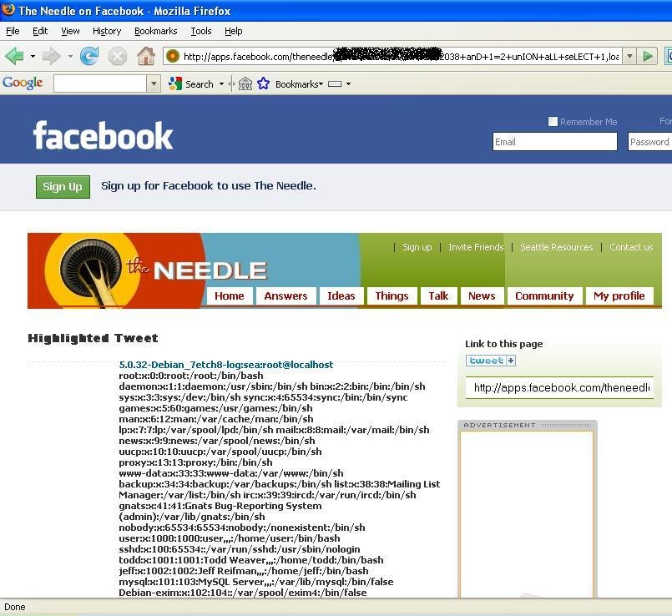Open the Bookmarks menu
Viewport: 672px width, 616px height.
click(155, 31)
